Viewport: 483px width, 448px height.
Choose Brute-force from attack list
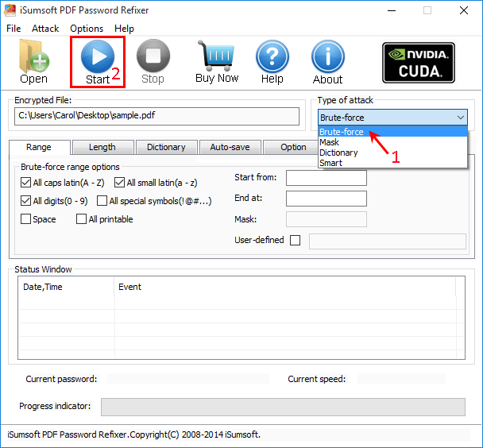pos(392,132)
